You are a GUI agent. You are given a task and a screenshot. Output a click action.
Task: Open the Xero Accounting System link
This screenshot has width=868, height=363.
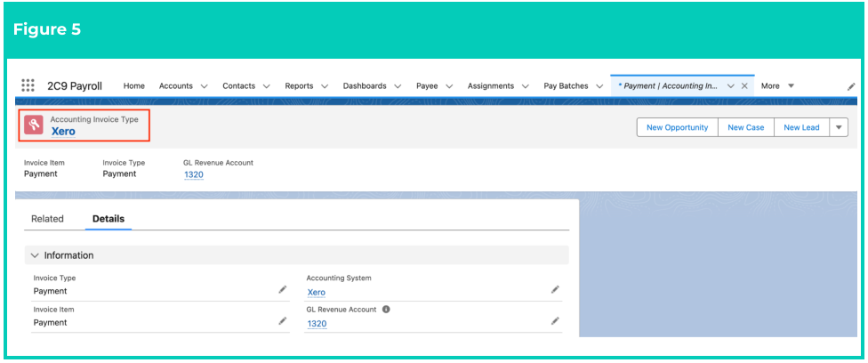point(316,292)
